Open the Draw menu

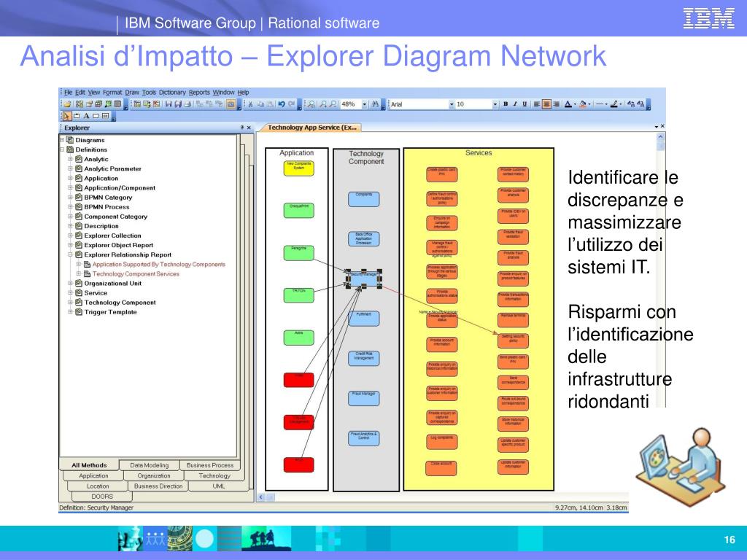[x=132, y=93]
